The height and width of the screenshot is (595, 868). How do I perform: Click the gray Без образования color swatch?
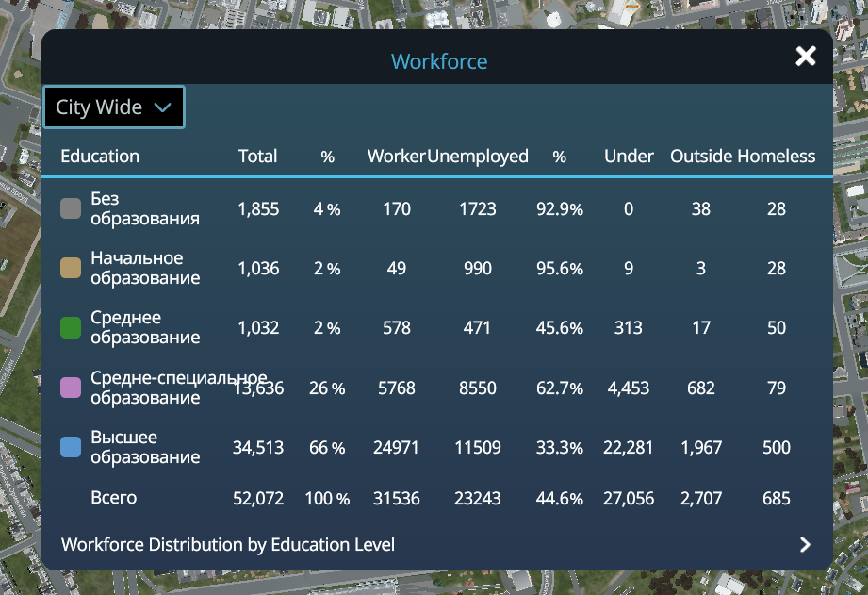point(71,208)
